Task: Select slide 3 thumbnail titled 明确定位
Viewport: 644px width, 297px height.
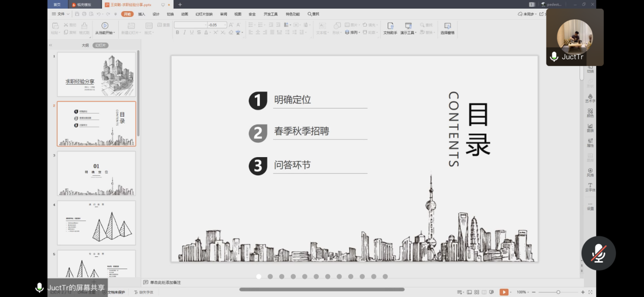Action: (x=96, y=173)
